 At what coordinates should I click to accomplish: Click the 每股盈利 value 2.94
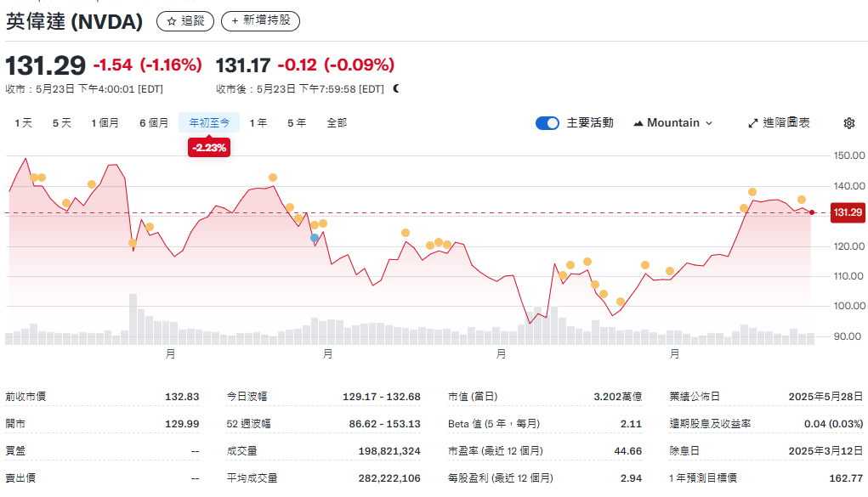coord(631,478)
